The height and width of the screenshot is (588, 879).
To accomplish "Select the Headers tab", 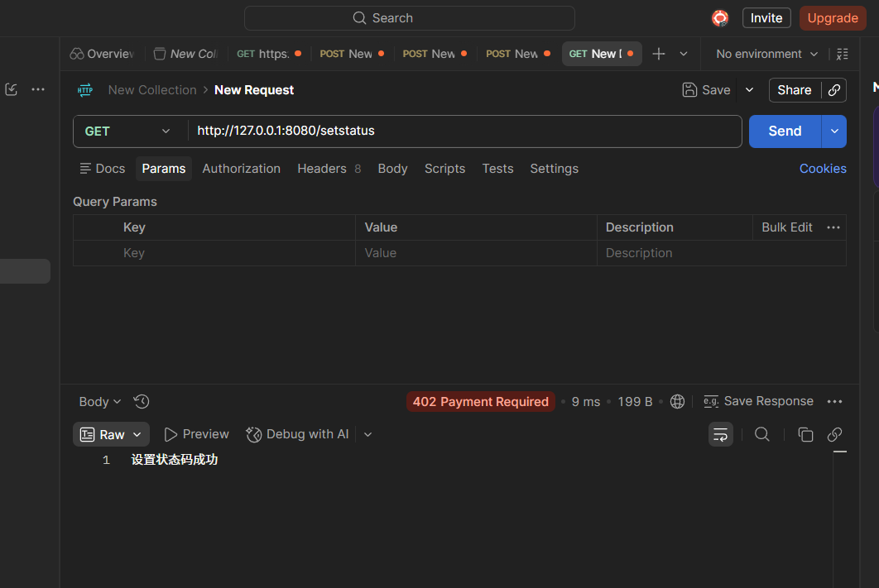I will [329, 169].
